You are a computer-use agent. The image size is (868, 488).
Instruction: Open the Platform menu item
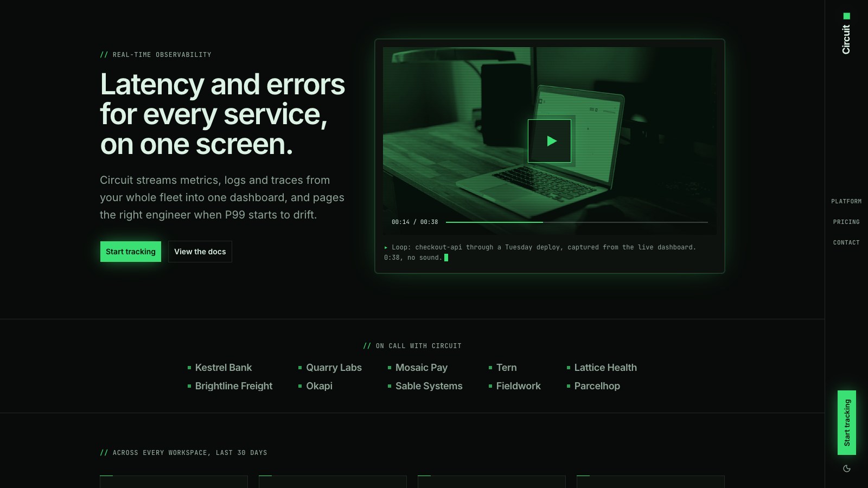tap(846, 201)
